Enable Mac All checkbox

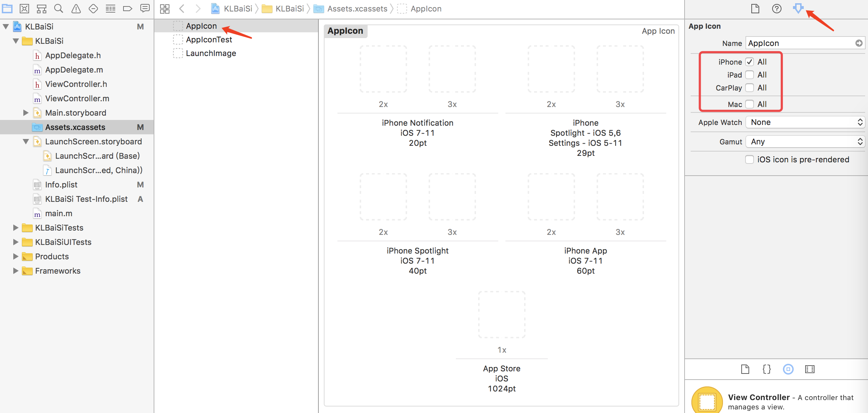[x=749, y=104]
